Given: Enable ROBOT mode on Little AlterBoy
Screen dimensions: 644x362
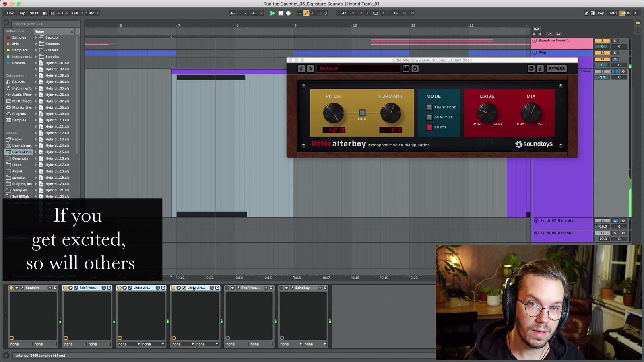Looking at the screenshot, I should (429, 127).
